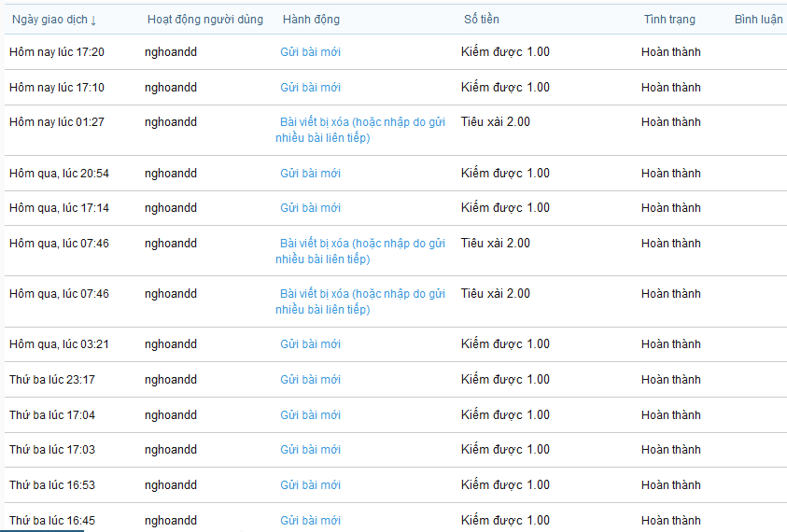Click the Hành động column header

click(311, 20)
